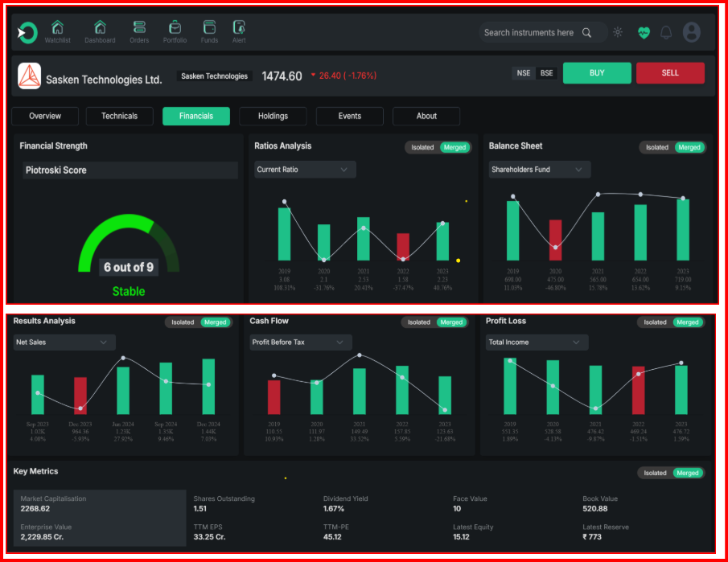728x562 pixels.
Task: Click the TTM-PE 45.12 value
Action: pos(332,537)
